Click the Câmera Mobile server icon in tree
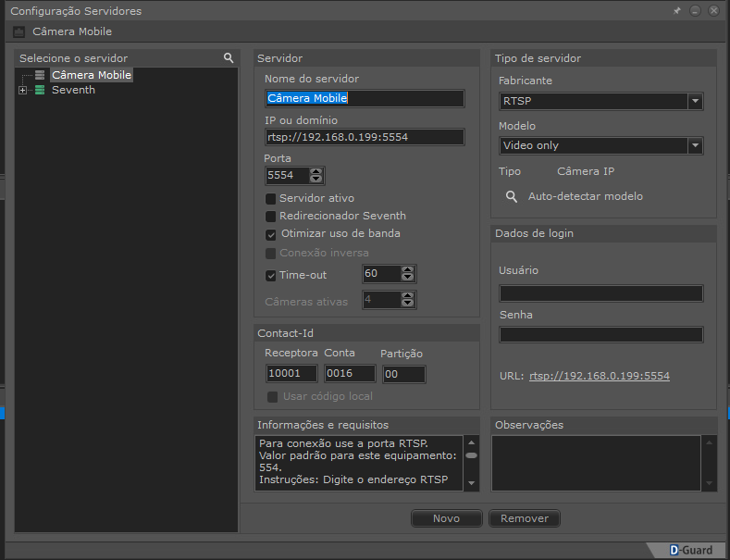Viewport: 730px width, 560px height. click(40, 75)
